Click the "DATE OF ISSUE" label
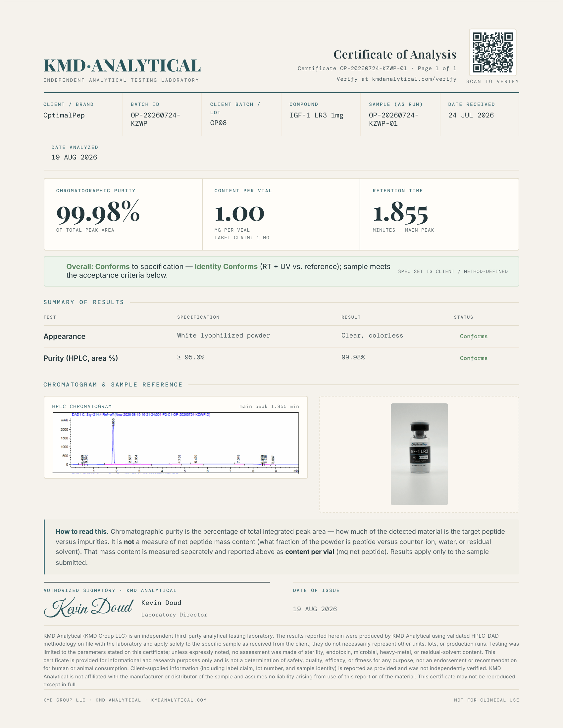The height and width of the screenshot is (728, 563). [316, 590]
